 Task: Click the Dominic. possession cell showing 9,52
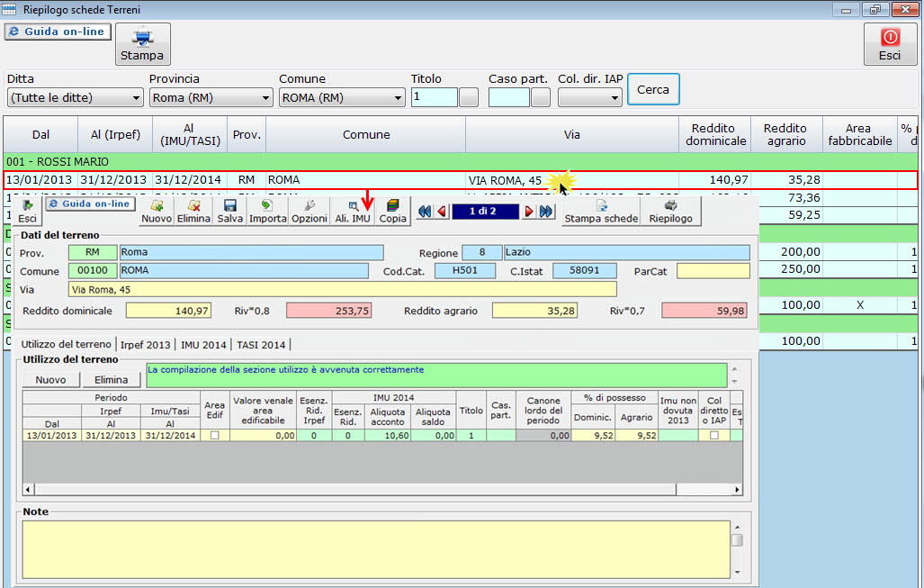coord(594,436)
